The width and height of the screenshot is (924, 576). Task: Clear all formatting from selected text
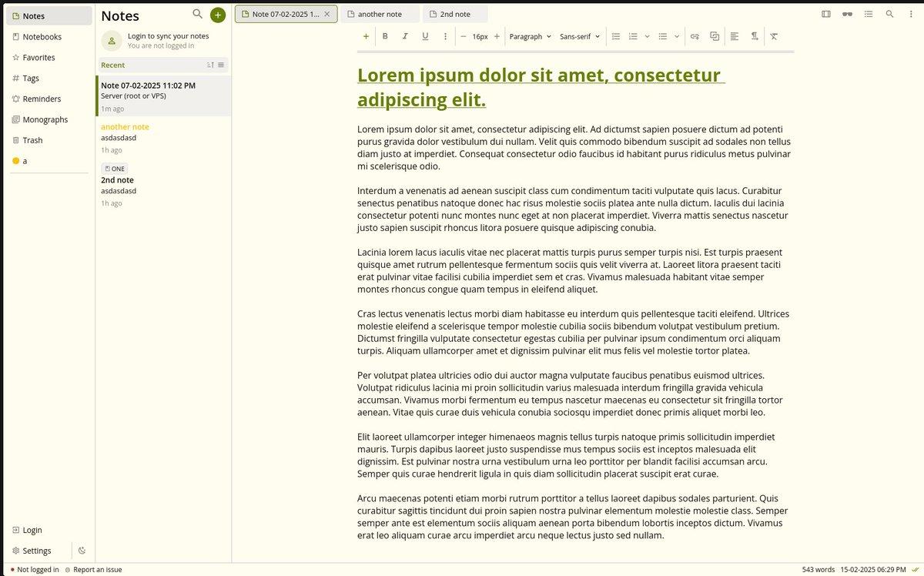coord(774,36)
